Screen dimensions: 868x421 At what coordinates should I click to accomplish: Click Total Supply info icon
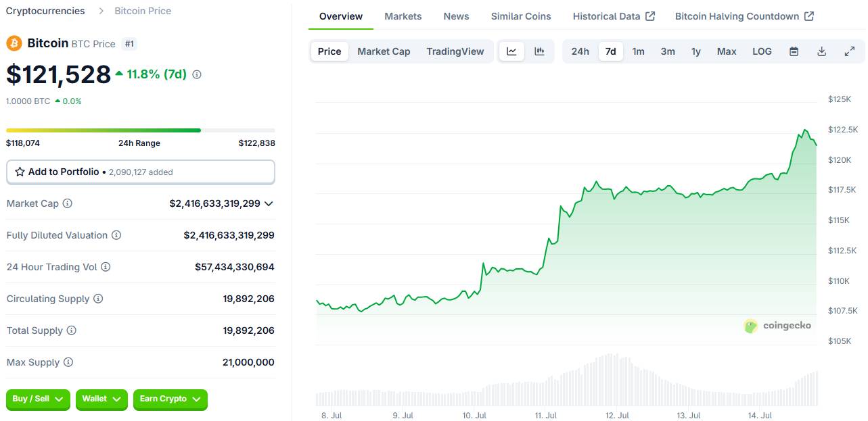pyautogui.click(x=71, y=330)
